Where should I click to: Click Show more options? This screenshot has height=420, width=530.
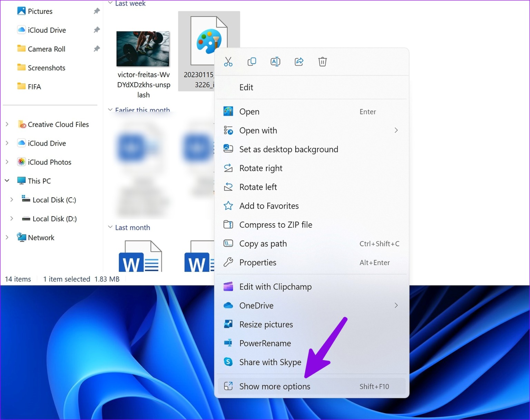pos(274,386)
